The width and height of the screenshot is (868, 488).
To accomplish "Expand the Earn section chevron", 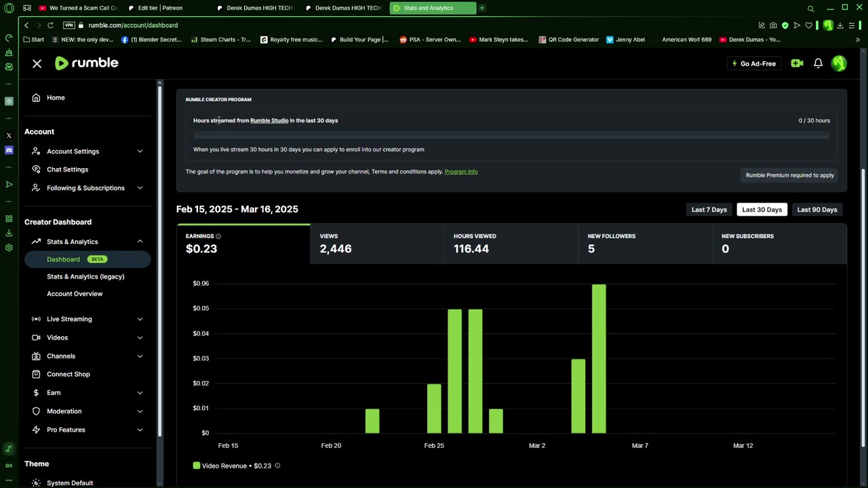I will 140,392.
